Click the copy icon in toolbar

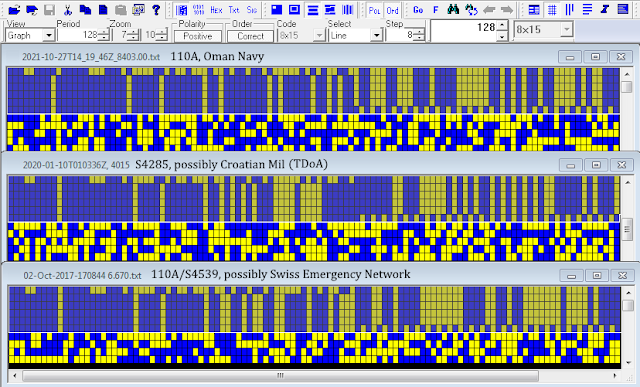point(85,9)
